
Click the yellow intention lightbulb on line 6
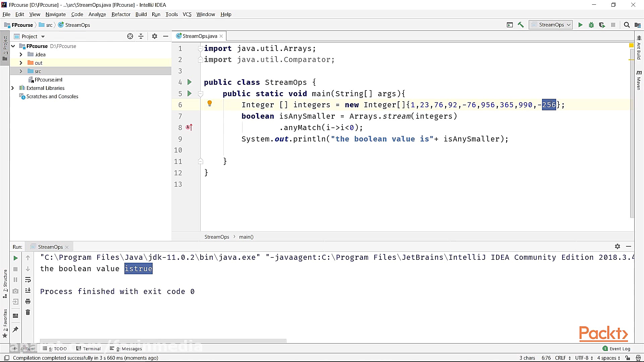(210, 104)
